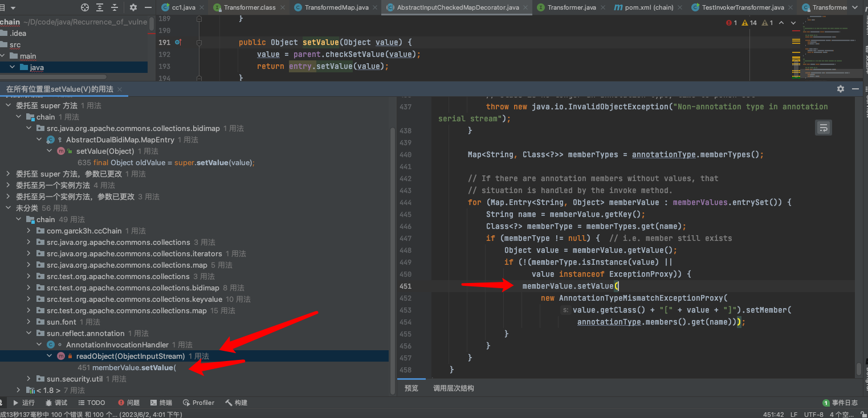Open the Run tool window

[24, 403]
